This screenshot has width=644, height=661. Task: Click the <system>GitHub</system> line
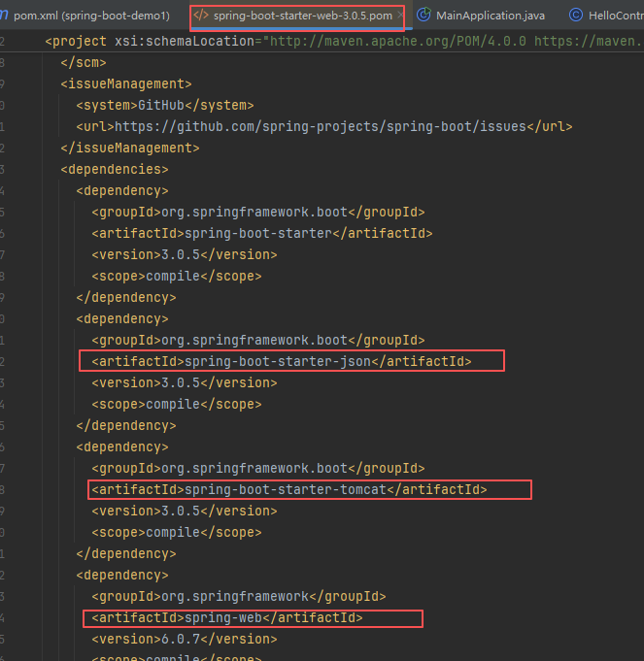(165, 105)
